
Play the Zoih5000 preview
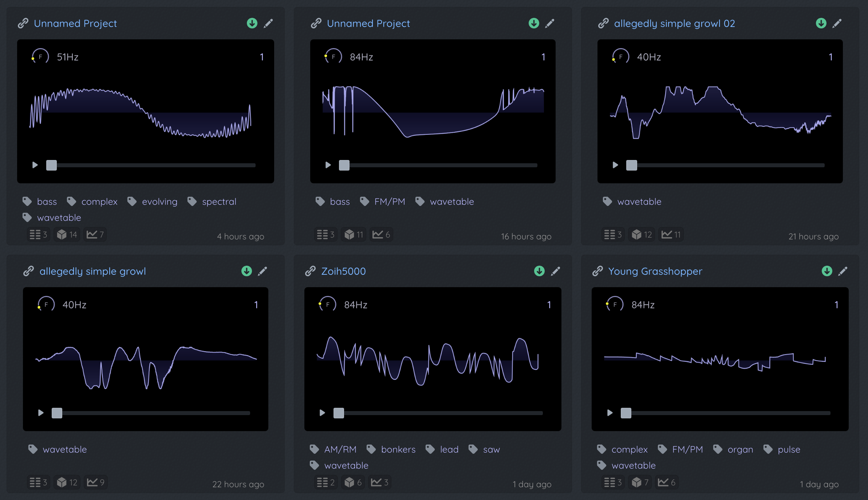coord(322,413)
